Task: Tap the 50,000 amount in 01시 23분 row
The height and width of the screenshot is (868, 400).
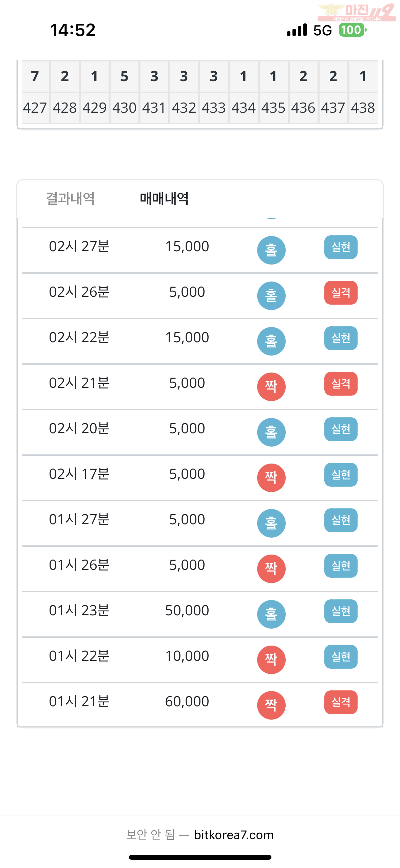Action: [187, 610]
